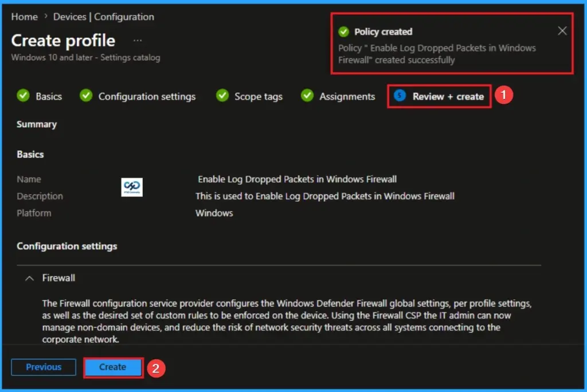Collapse the Firewall configuration section
The width and height of the screenshot is (587, 392).
(x=30, y=278)
